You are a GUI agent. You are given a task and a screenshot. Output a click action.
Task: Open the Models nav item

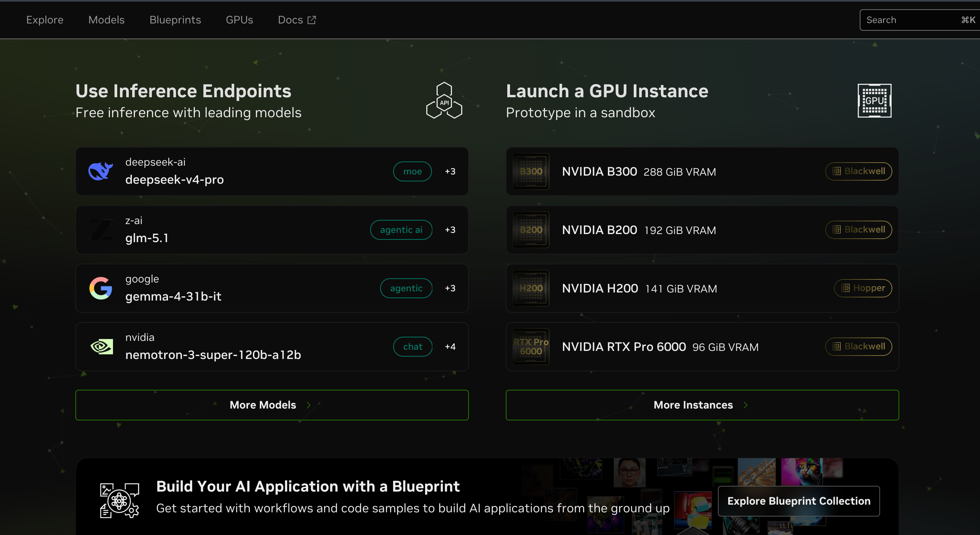106,20
